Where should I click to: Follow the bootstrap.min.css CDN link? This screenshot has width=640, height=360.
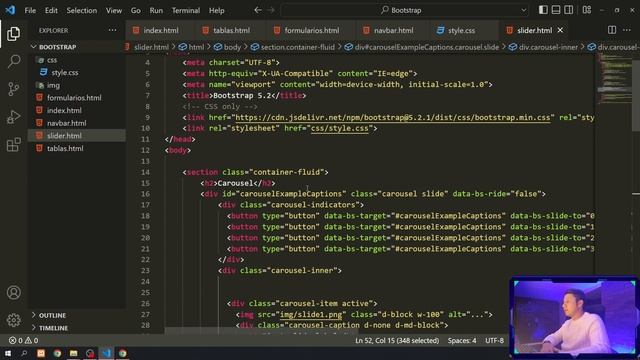[x=393, y=118]
